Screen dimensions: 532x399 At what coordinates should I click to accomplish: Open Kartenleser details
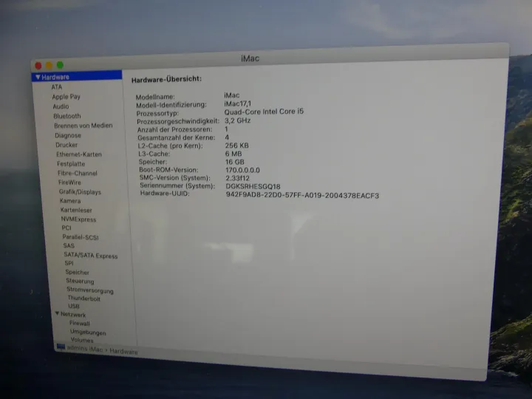[76, 210]
